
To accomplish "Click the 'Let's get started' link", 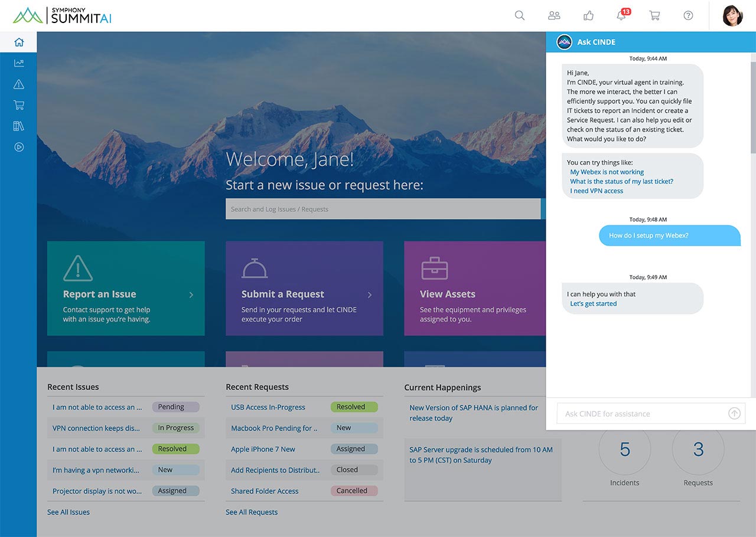I will [593, 303].
